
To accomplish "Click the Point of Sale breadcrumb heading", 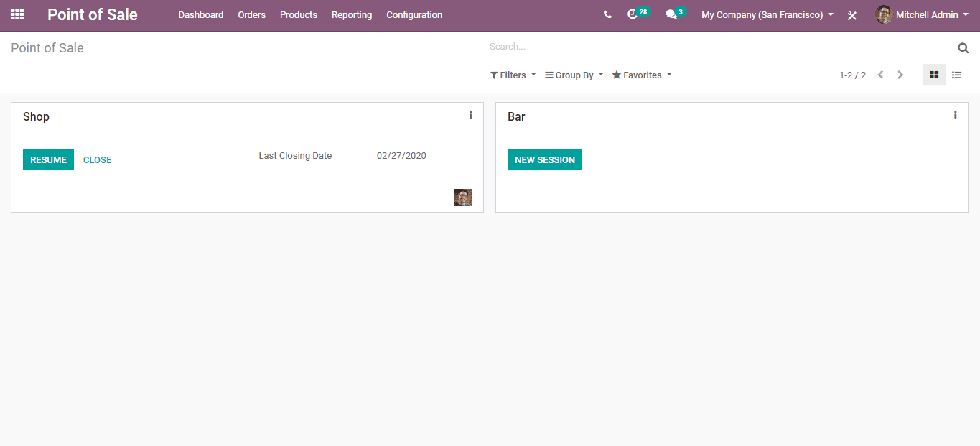I will (47, 48).
